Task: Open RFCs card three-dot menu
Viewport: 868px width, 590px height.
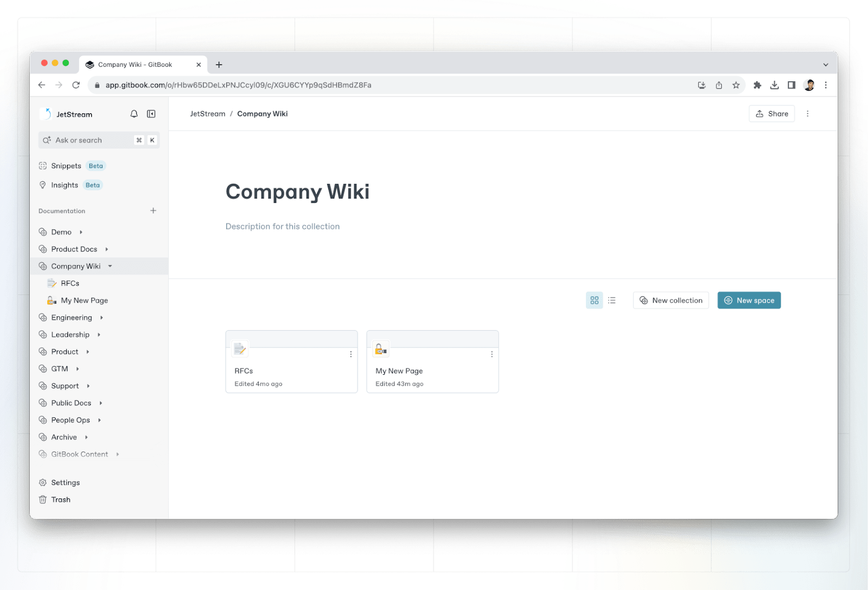Action: point(351,354)
